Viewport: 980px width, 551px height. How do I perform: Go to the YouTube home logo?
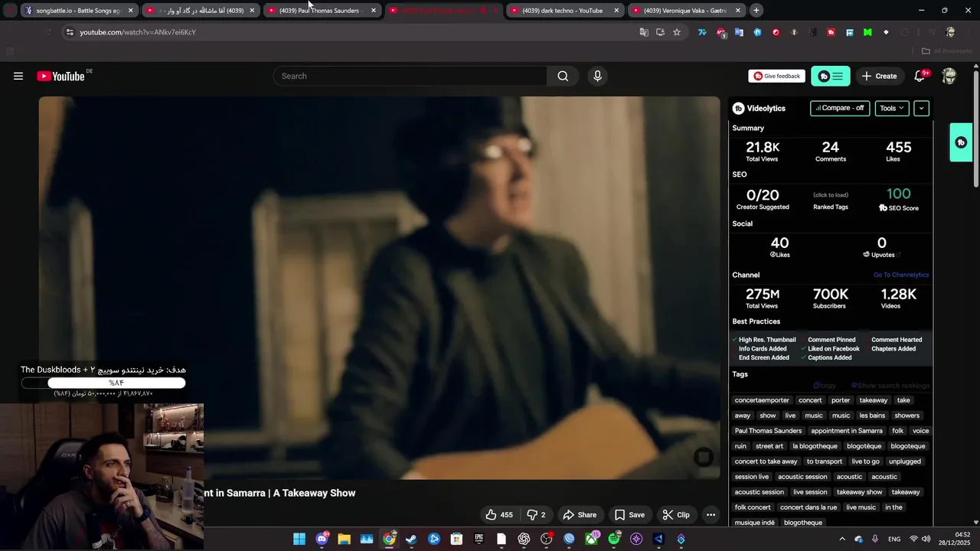(x=60, y=76)
